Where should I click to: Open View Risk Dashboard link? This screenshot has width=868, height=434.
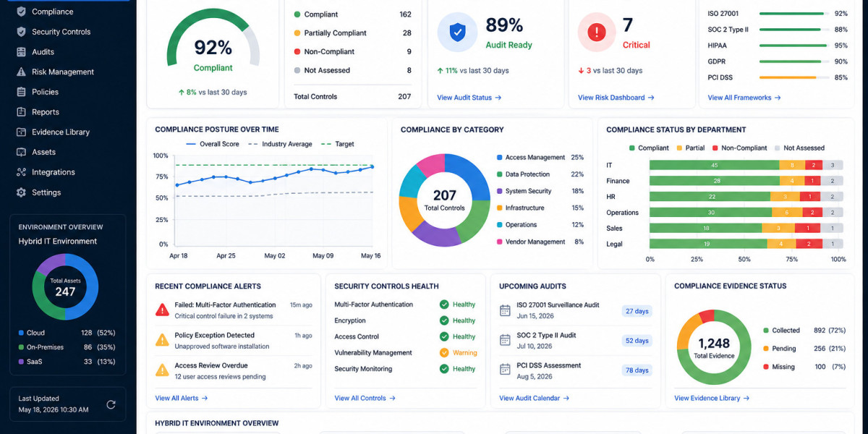coord(616,98)
